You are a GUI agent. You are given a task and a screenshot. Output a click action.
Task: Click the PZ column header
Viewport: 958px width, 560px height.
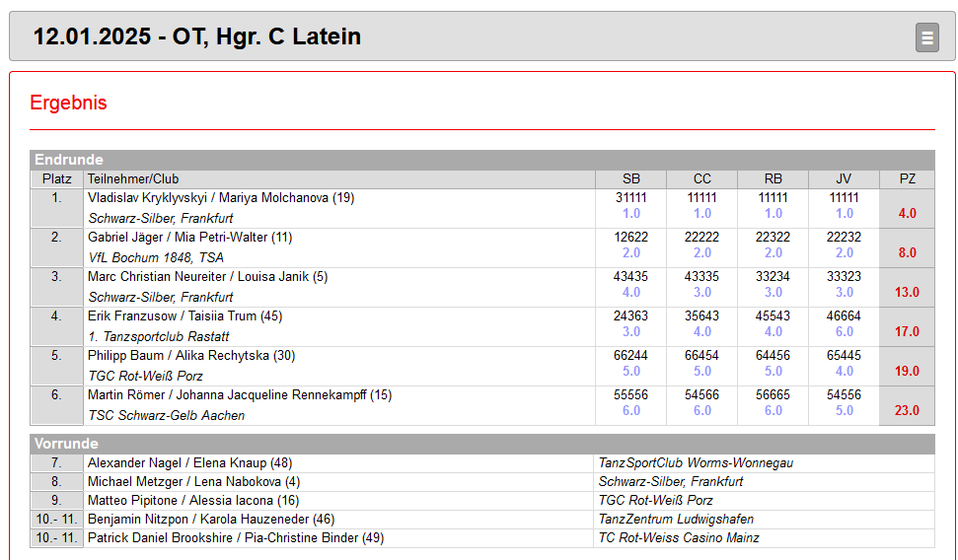tap(908, 178)
